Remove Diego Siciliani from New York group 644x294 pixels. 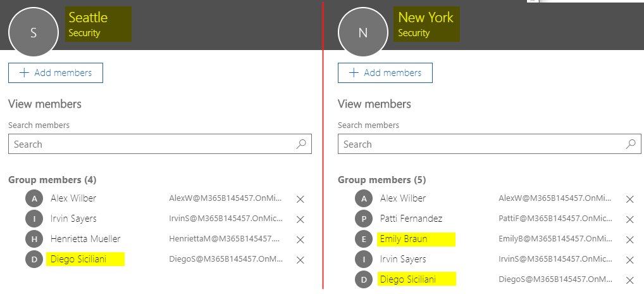(x=630, y=280)
